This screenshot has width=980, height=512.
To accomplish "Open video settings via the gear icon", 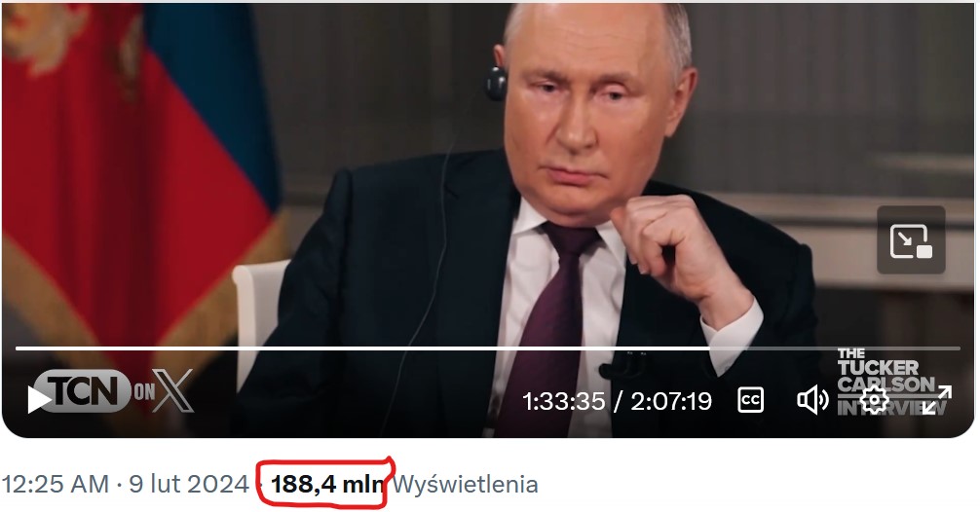I will tap(874, 400).
